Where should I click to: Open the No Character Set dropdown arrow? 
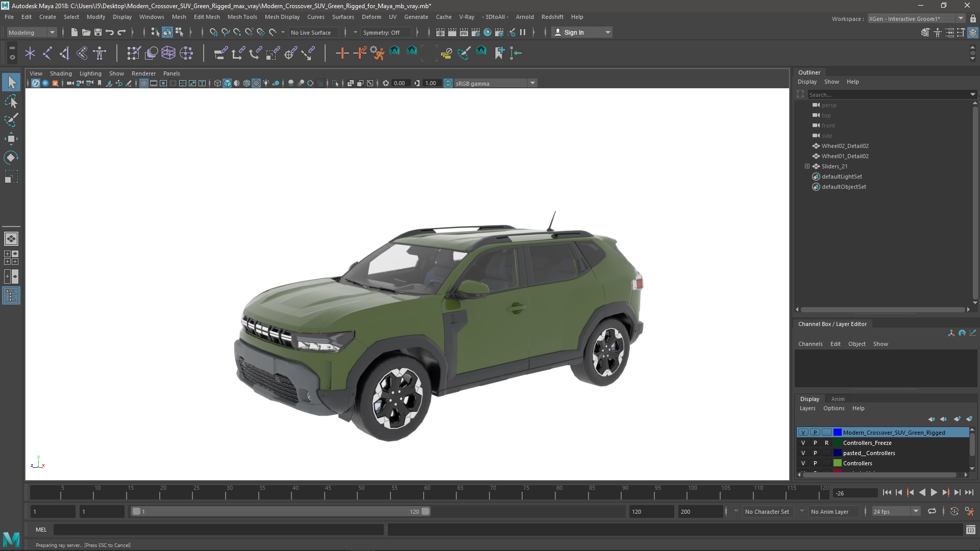click(736, 511)
